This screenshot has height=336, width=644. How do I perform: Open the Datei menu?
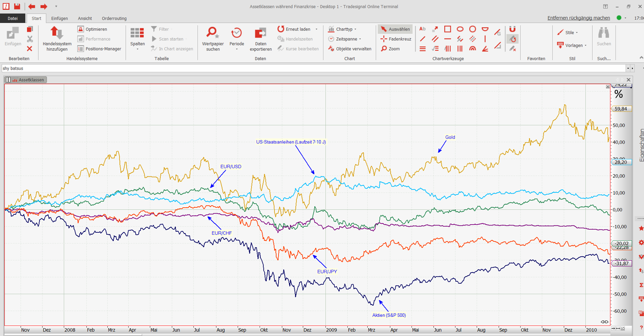[13, 18]
